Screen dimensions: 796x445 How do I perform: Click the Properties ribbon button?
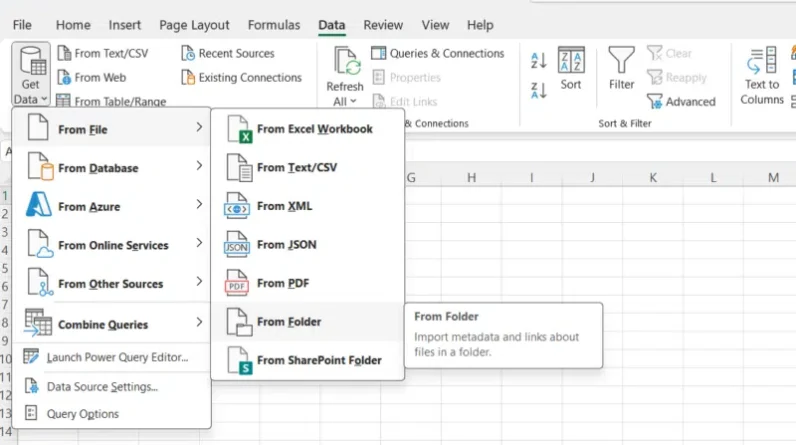(406, 77)
